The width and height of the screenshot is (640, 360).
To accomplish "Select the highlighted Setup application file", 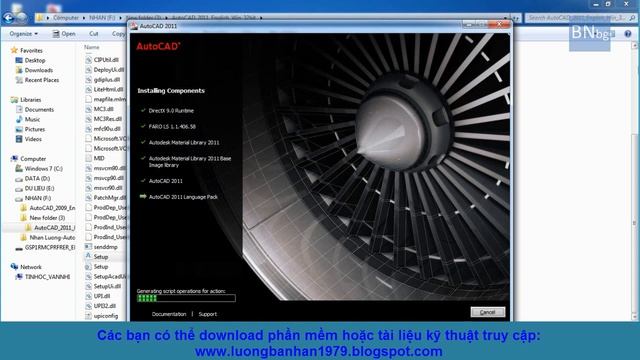I will click(101, 257).
